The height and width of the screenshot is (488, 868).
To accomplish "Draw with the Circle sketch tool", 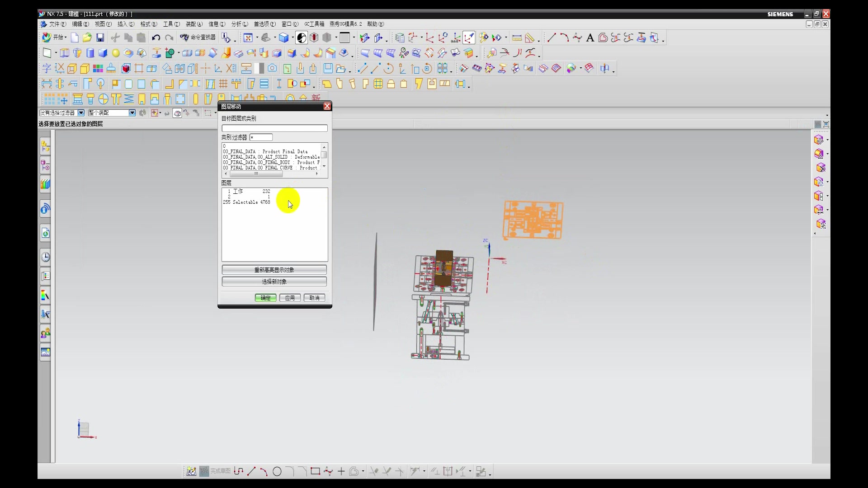I will (277, 472).
